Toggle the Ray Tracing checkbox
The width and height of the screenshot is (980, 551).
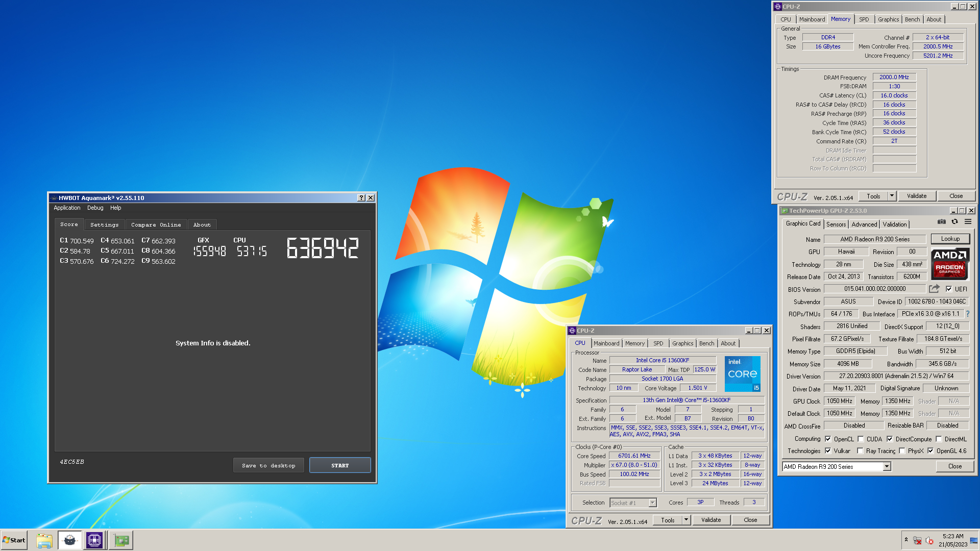(x=860, y=451)
